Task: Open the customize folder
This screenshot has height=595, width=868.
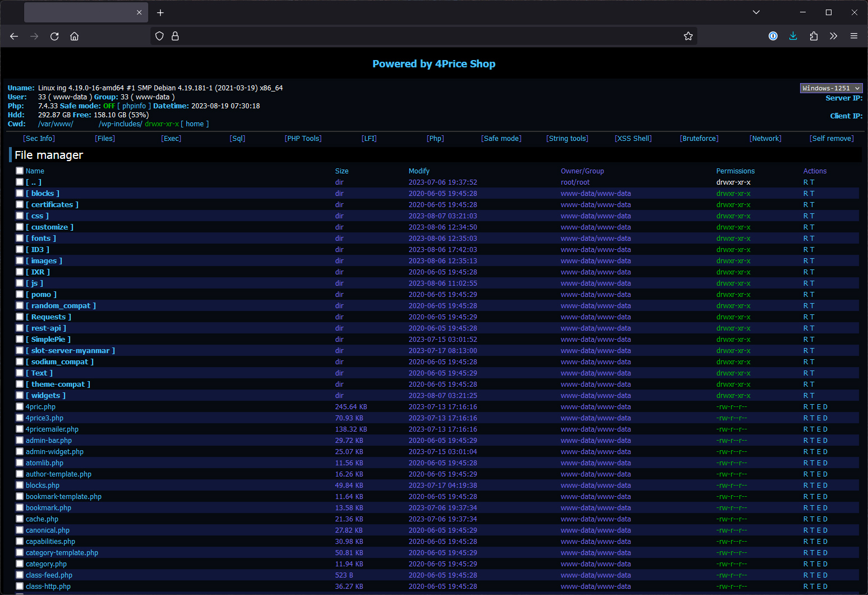Action: tap(49, 227)
